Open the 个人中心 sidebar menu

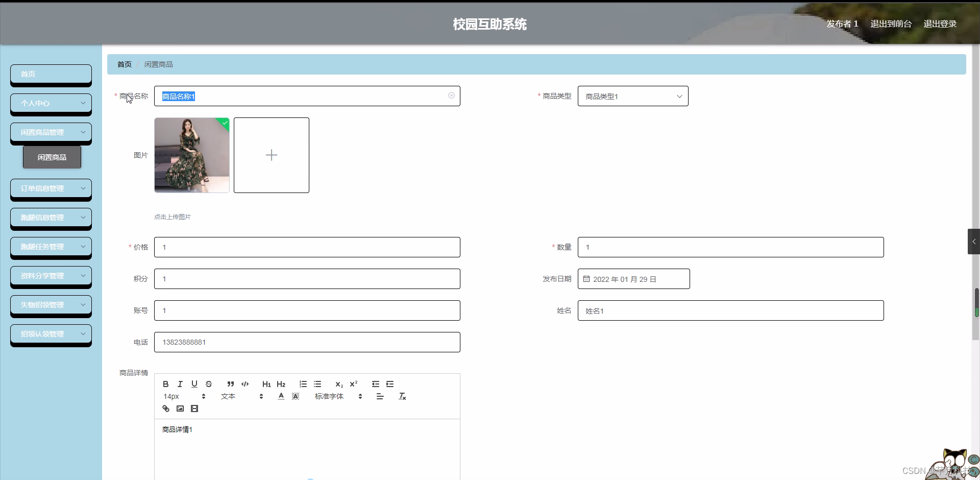point(51,103)
